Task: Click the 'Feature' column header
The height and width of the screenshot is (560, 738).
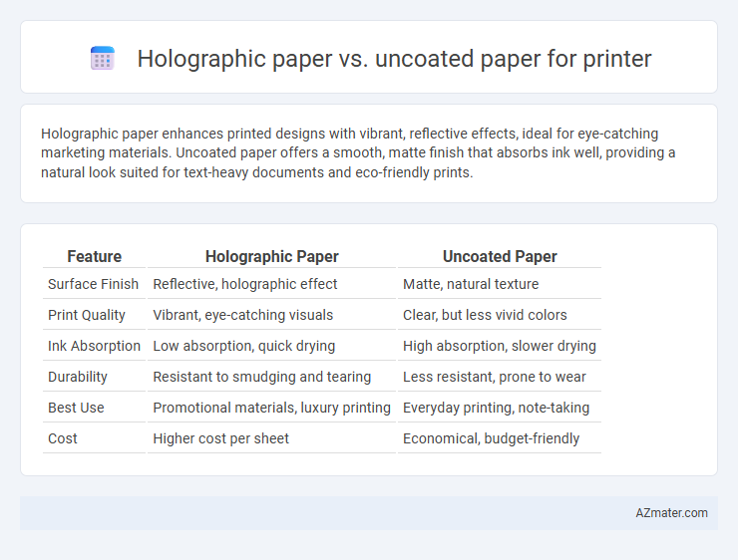Action: (94, 256)
